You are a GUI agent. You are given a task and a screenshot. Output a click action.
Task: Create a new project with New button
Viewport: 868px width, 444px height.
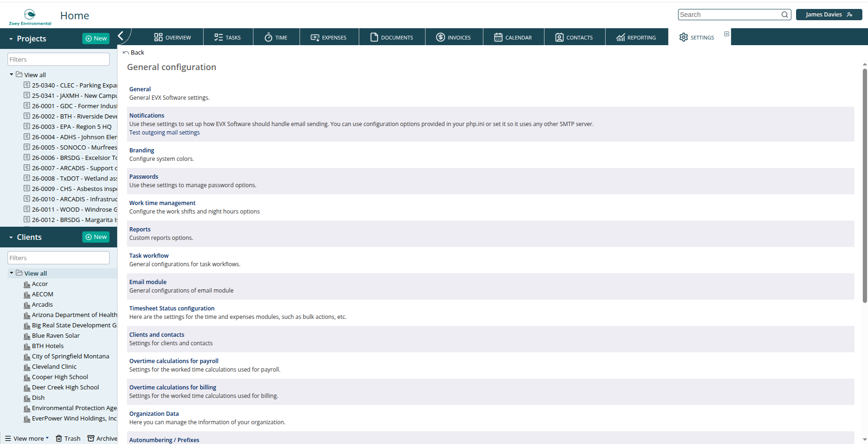point(96,39)
